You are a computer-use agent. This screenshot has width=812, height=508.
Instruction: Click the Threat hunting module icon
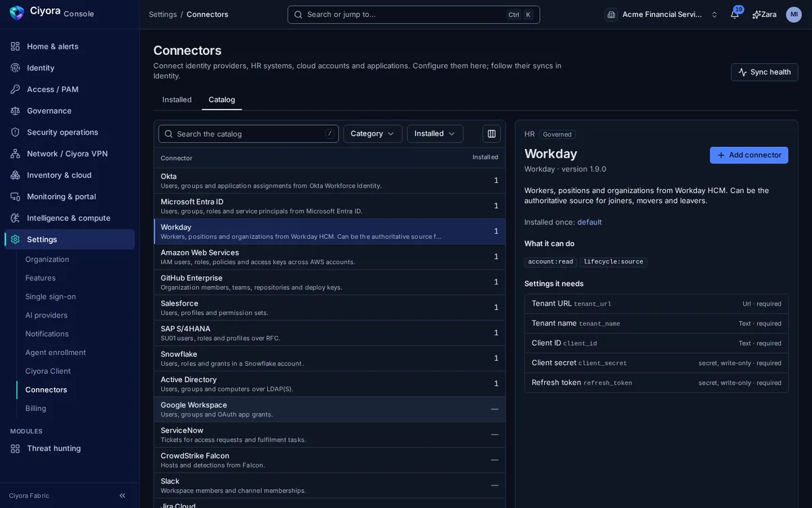coord(15,448)
